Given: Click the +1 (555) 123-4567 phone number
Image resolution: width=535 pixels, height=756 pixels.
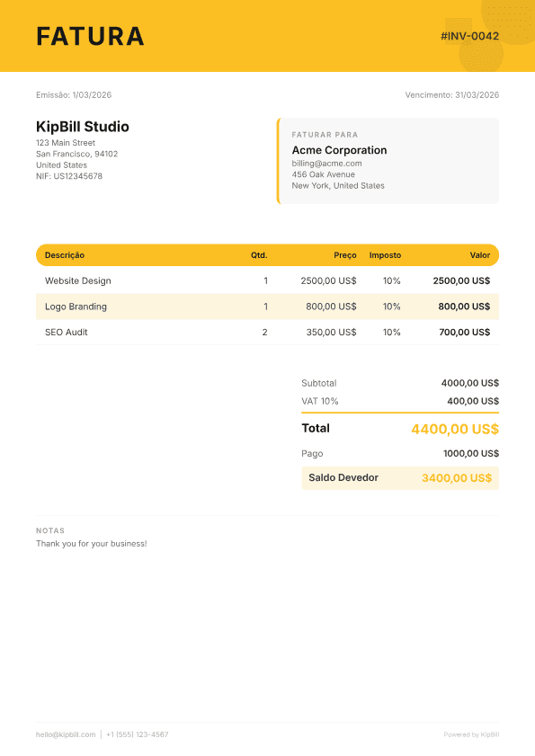Looking at the screenshot, I should tap(138, 734).
